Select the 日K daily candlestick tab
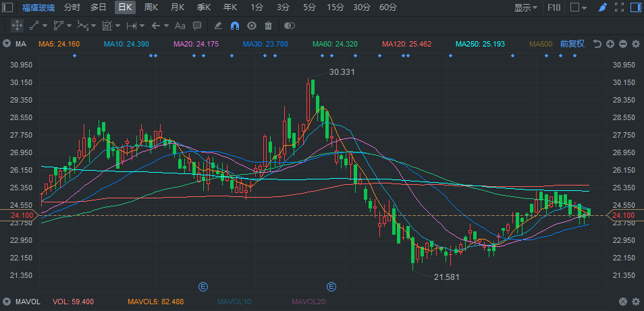 click(x=126, y=7)
